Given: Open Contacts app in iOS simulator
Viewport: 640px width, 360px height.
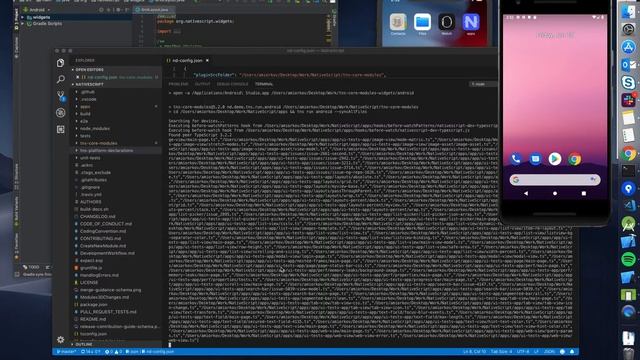Looking at the screenshot, I should point(398,22).
